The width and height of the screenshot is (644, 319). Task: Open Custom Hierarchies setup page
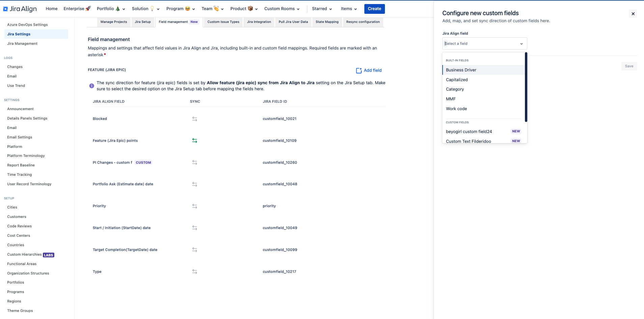click(25, 254)
